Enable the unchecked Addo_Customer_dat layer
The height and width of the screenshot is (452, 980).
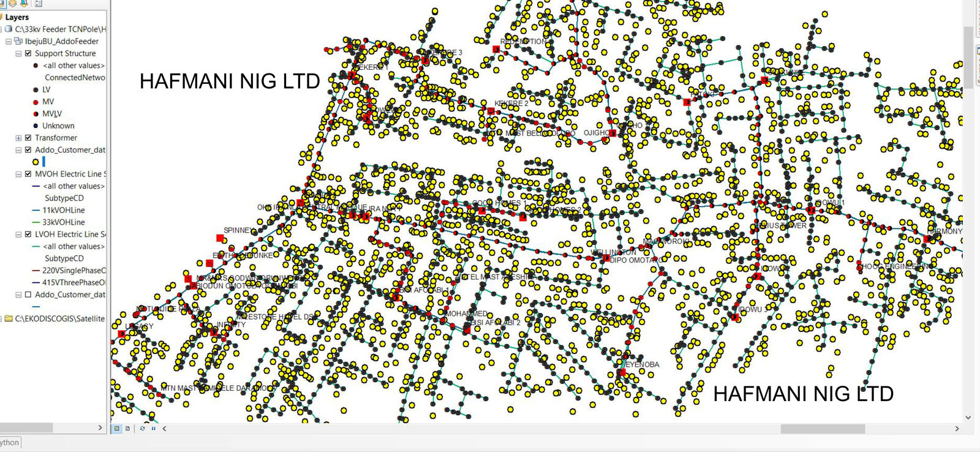click(28, 295)
